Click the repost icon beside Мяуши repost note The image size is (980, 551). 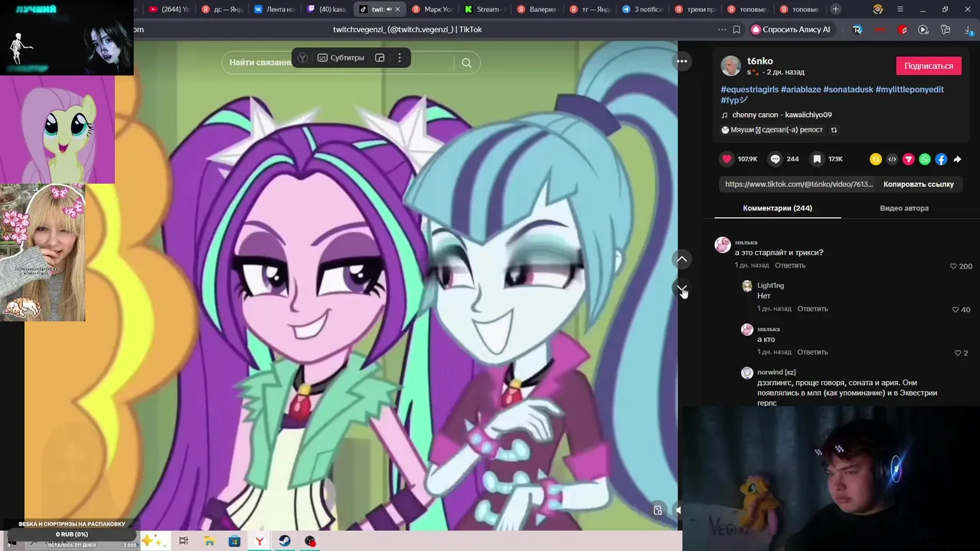pos(834,130)
